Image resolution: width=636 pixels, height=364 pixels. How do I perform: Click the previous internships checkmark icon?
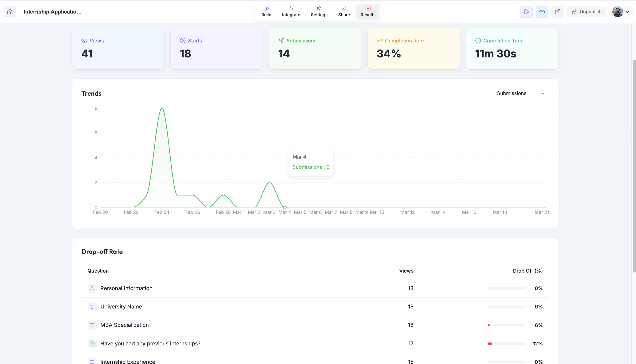click(92, 344)
